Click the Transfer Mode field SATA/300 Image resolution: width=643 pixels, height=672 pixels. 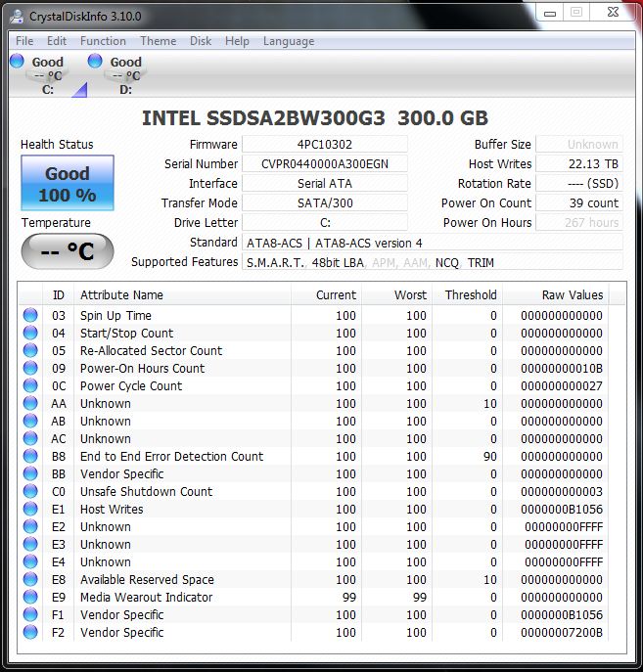coord(325,203)
